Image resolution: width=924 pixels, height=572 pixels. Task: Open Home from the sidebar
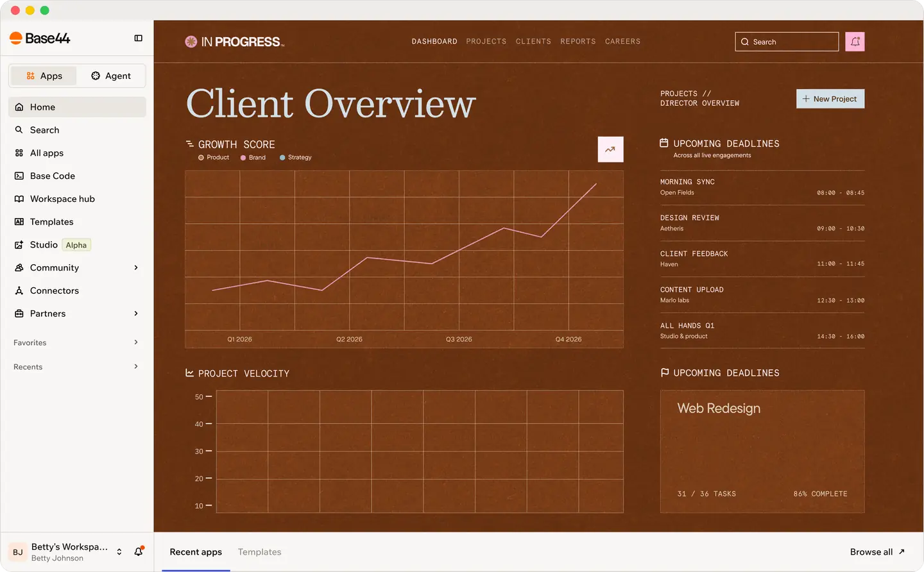coord(77,107)
